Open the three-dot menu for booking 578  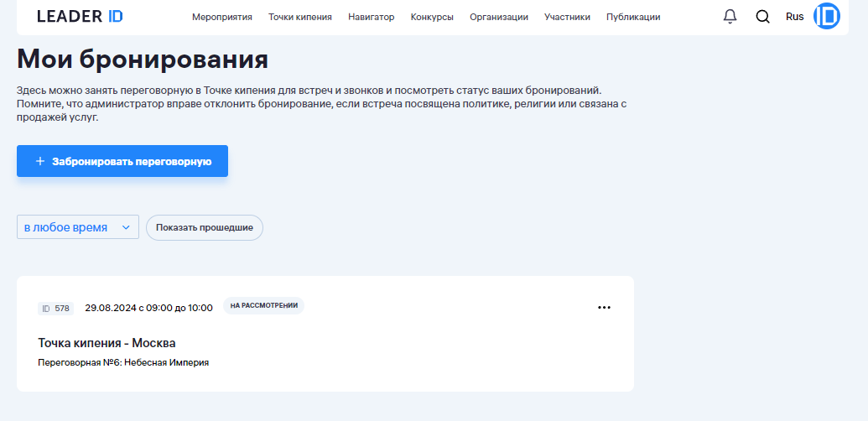coord(604,308)
